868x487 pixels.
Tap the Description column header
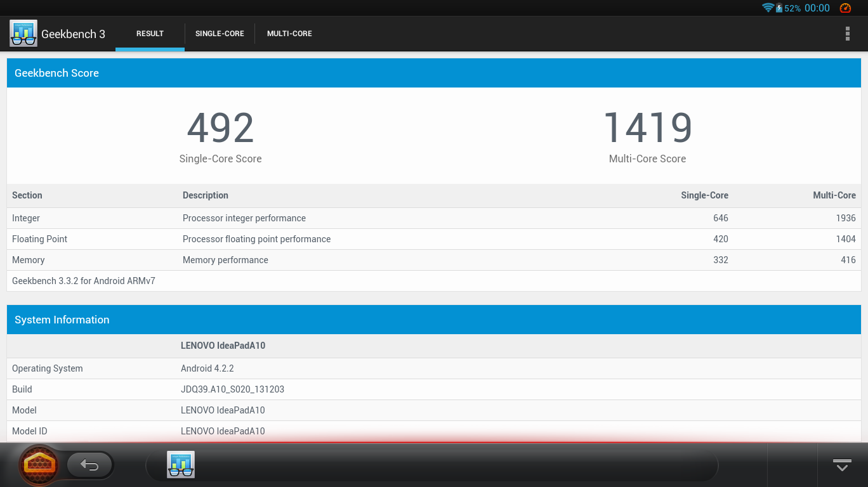coord(206,195)
